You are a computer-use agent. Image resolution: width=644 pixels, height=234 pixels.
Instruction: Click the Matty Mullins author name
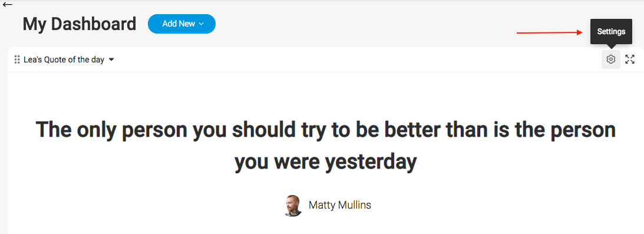[339, 205]
